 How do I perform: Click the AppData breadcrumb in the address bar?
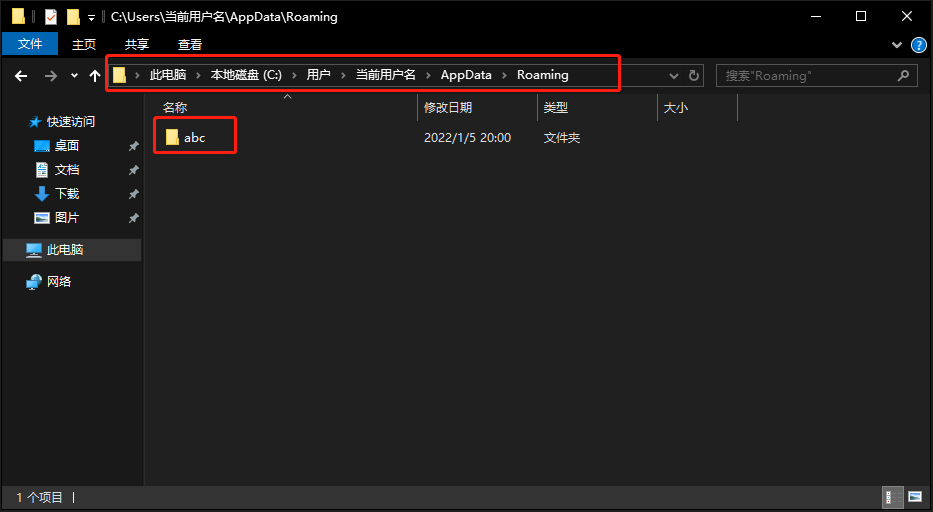pos(466,75)
